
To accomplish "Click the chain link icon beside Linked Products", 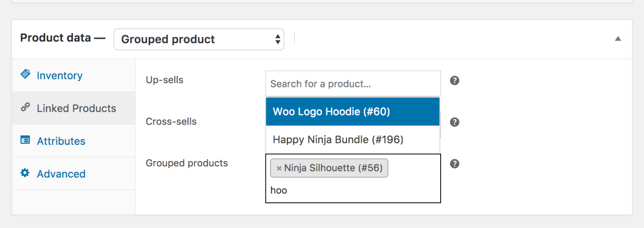I will 25,107.
